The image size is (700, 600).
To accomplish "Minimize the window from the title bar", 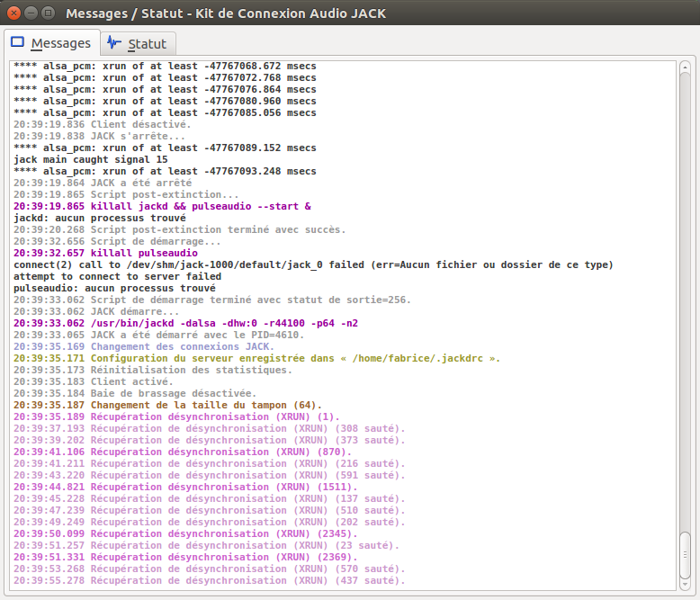I will click(31, 14).
